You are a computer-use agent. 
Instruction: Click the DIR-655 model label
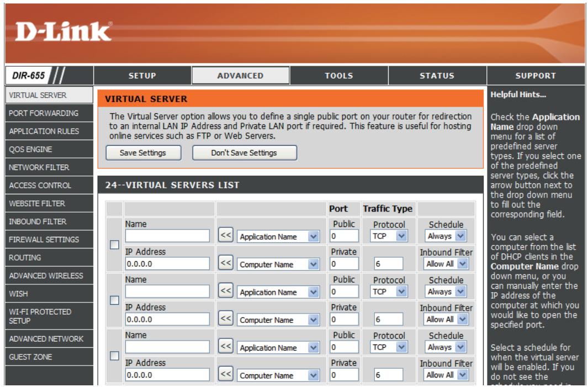[29, 76]
